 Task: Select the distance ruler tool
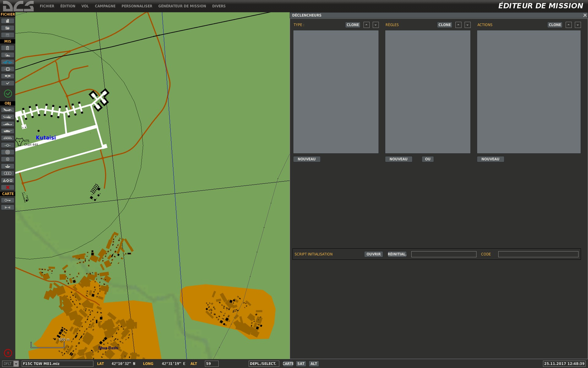pyautogui.click(x=8, y=207)
